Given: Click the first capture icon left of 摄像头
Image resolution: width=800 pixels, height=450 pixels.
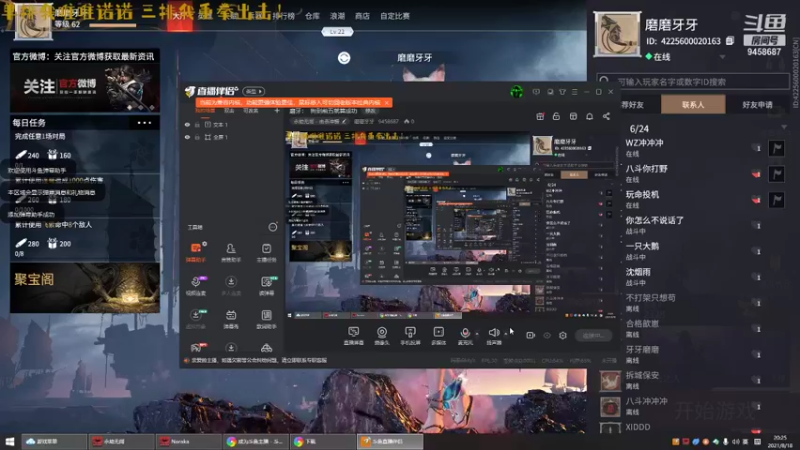Looking at the screenshot, I should pyautogui.click(x=354, y=336).
